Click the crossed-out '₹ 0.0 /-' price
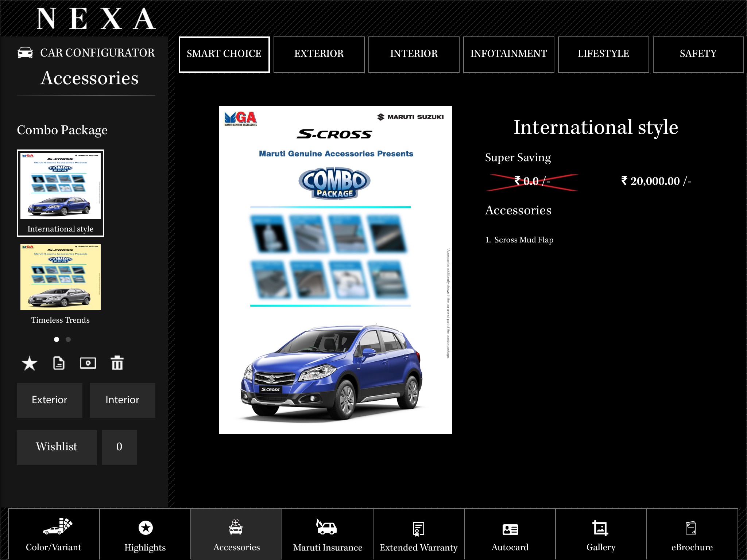 (x=532, y=182)
